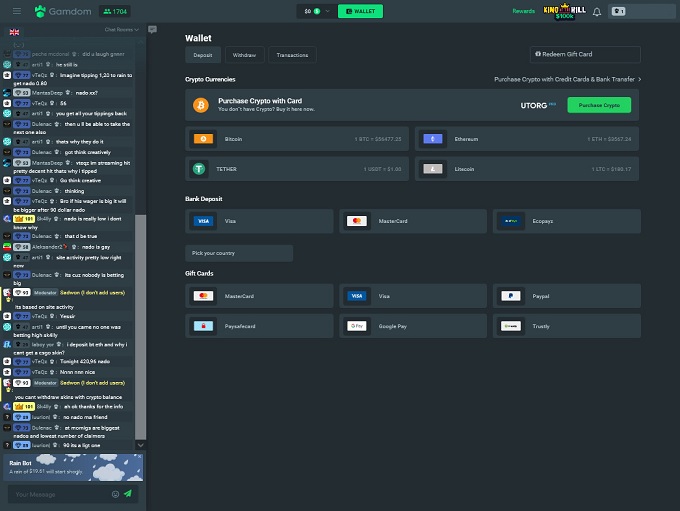Switch to the Transactions tab

(292, 55)
